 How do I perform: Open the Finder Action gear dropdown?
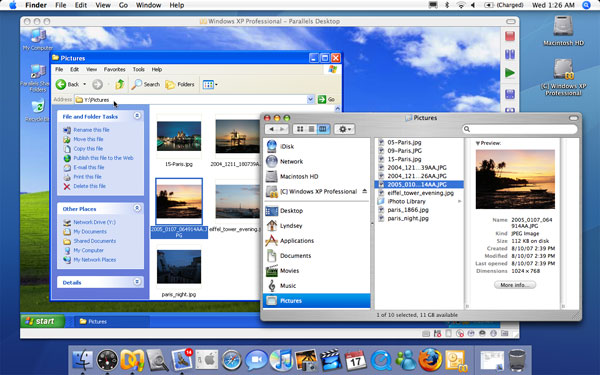click(344, 129)
